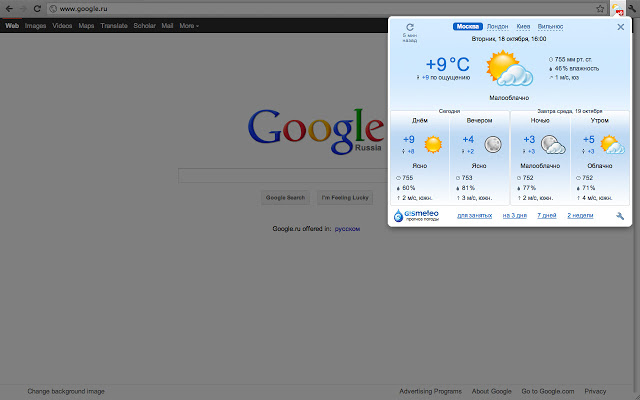Image resolution: width=640 pixels, height=400 pixels.
Task: Click the Gismeteo extension icon in toolbar
Action: (x=618, y=9)
